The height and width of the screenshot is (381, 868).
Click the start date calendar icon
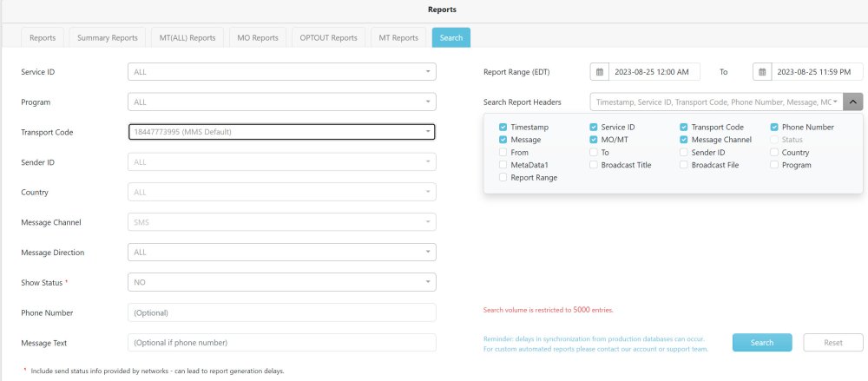pos(599,72)
